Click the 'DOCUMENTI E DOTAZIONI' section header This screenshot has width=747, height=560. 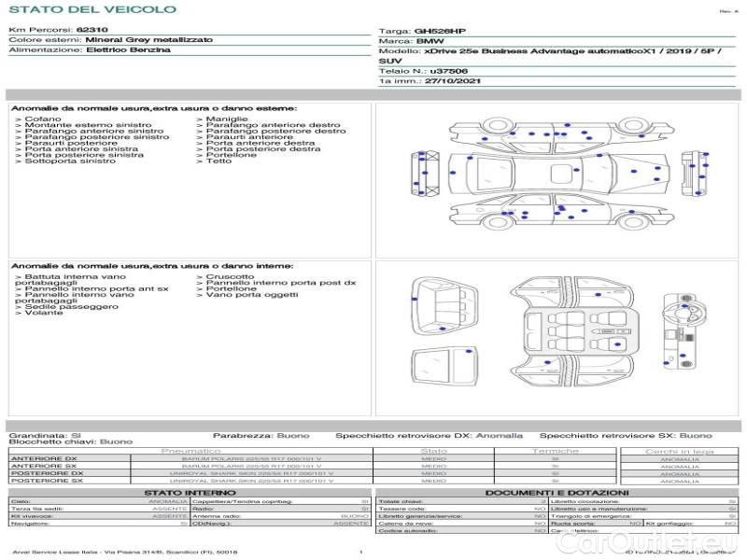coord(557,492)
